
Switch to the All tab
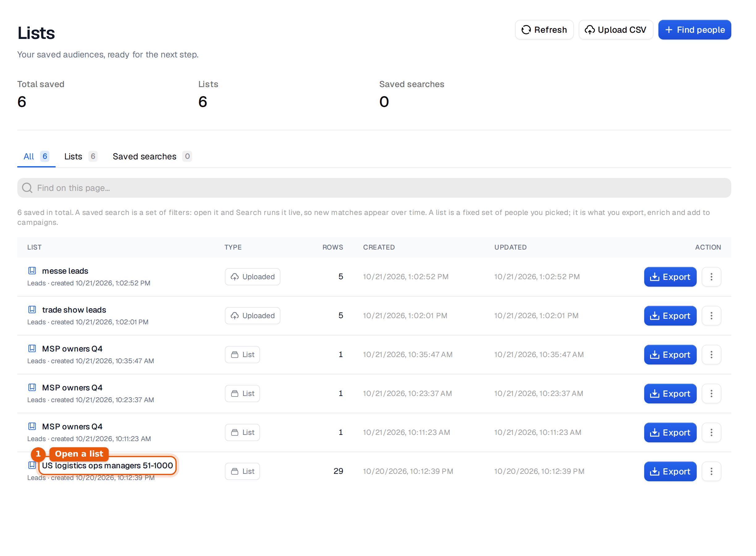pos(36,157)
